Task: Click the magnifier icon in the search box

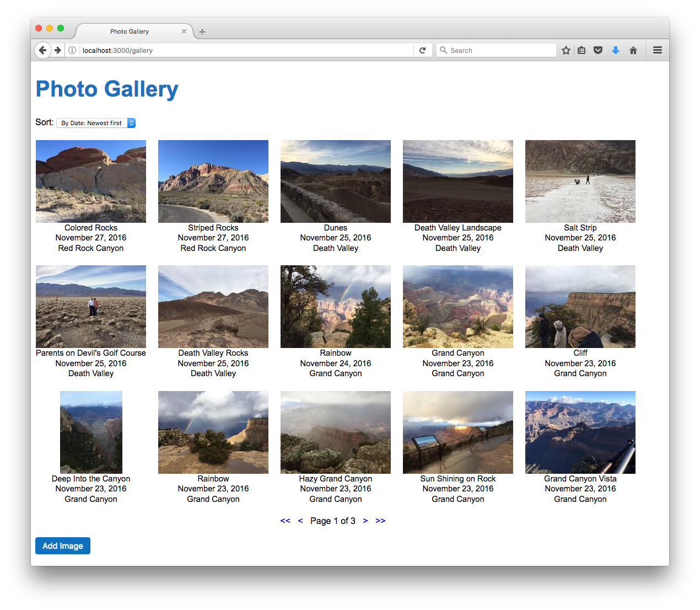Action: [443, 50]
